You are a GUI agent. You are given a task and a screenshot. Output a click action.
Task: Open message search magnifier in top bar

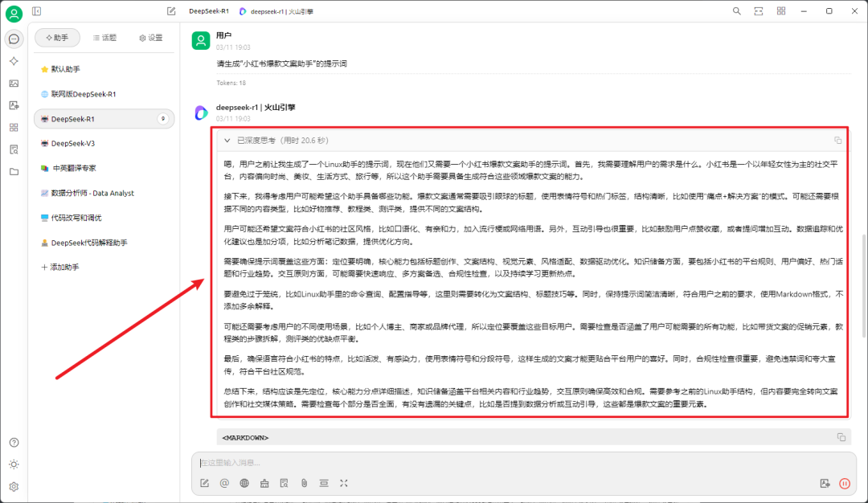click(x=736, y=11)
